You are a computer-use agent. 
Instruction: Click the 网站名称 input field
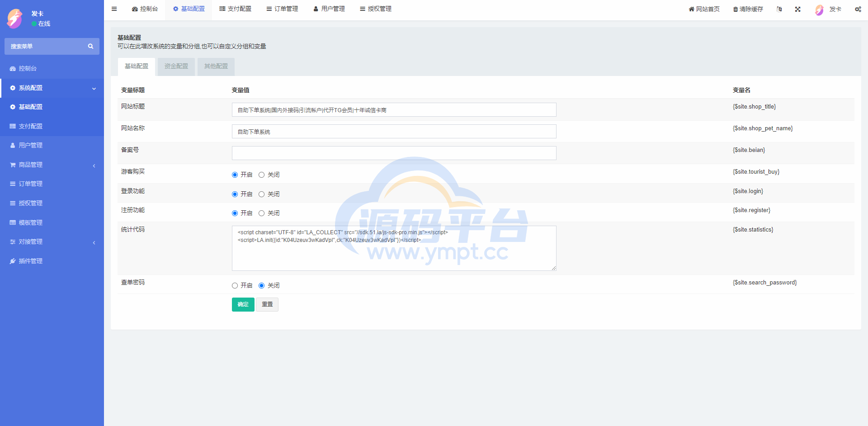(x=394, y=132)
